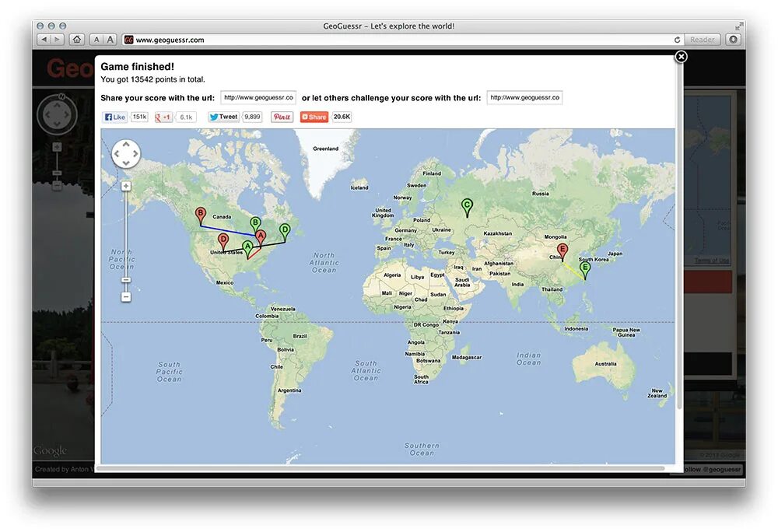
Task: Click the Safari forward arrow
Action: click(58, 40)
